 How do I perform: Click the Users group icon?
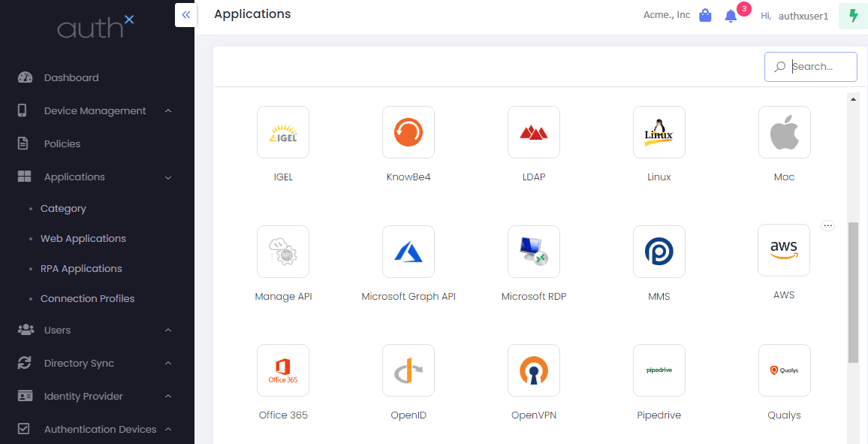[26, 330]
